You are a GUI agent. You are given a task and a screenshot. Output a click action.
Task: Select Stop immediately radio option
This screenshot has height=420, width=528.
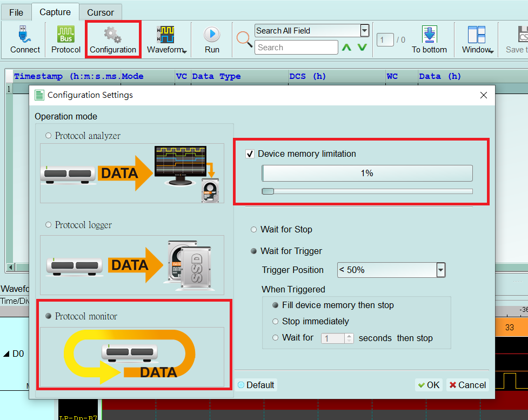(x=276, y=321)
